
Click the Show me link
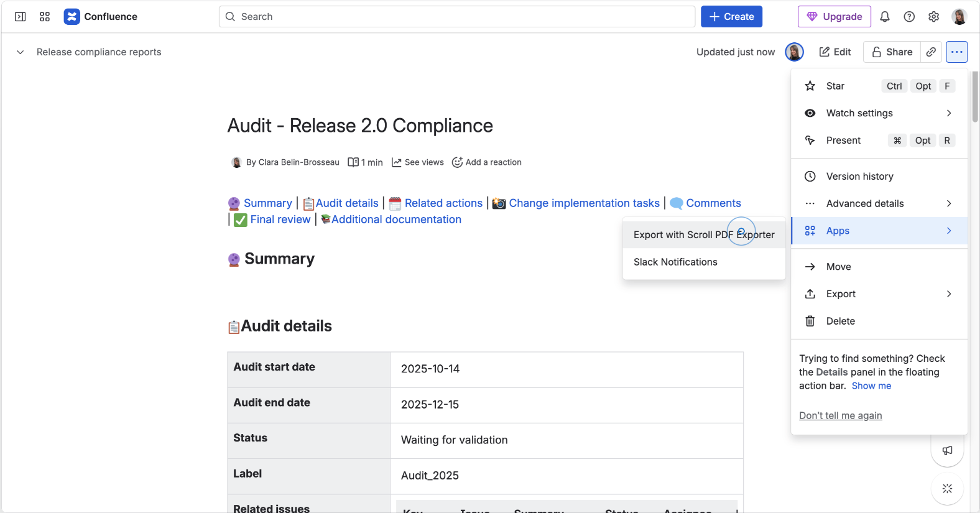[x=871, y=386]
